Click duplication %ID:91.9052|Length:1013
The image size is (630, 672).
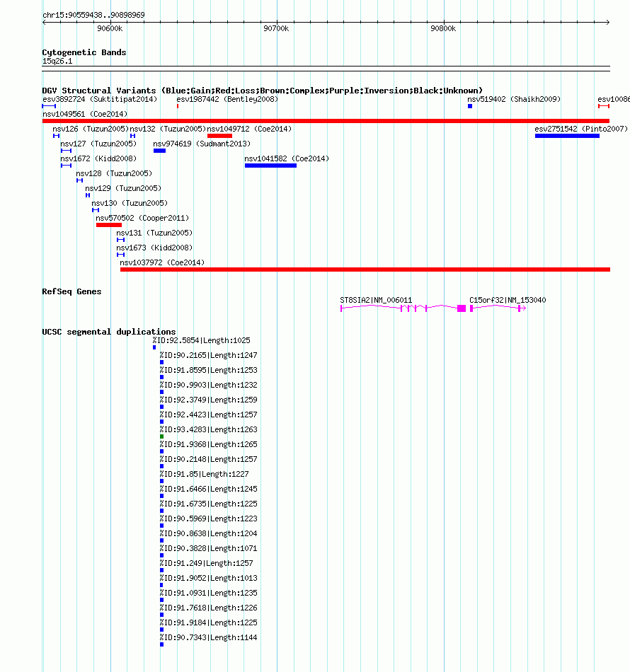pyautogui.click(x=208, y=578)
